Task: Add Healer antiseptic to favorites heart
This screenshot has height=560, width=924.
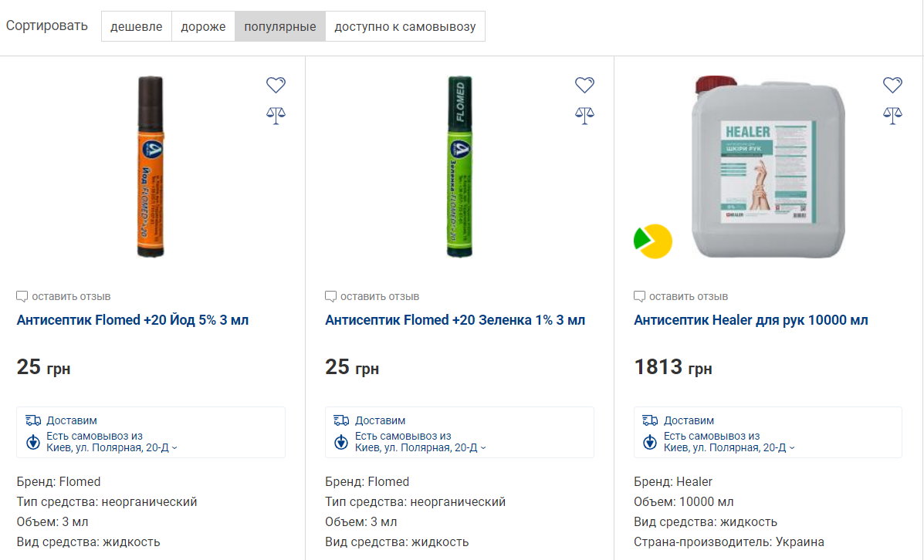Action: click(893, 85)
